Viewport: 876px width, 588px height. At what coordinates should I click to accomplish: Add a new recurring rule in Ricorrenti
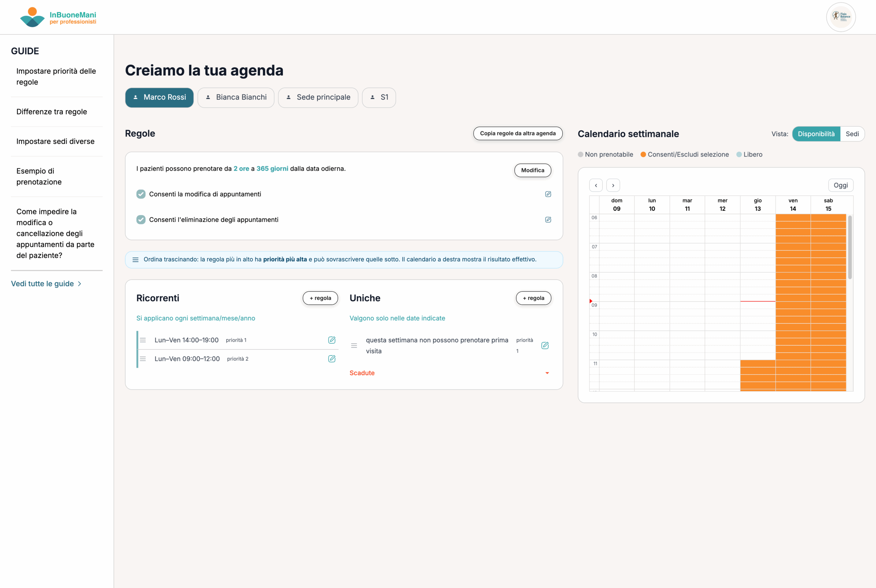tap(320, 298)
